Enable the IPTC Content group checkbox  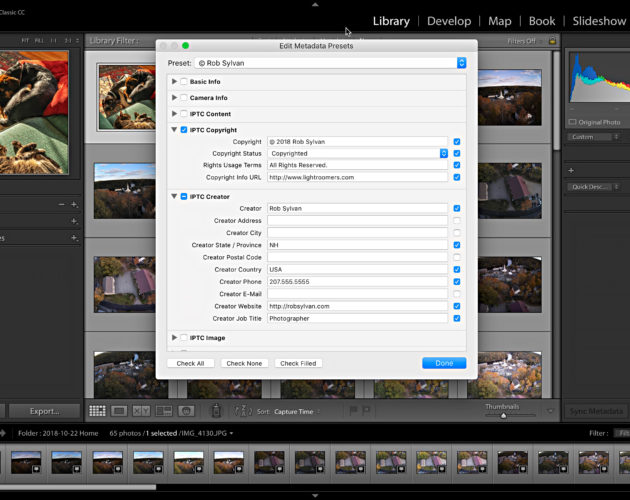tap(184, 114)
